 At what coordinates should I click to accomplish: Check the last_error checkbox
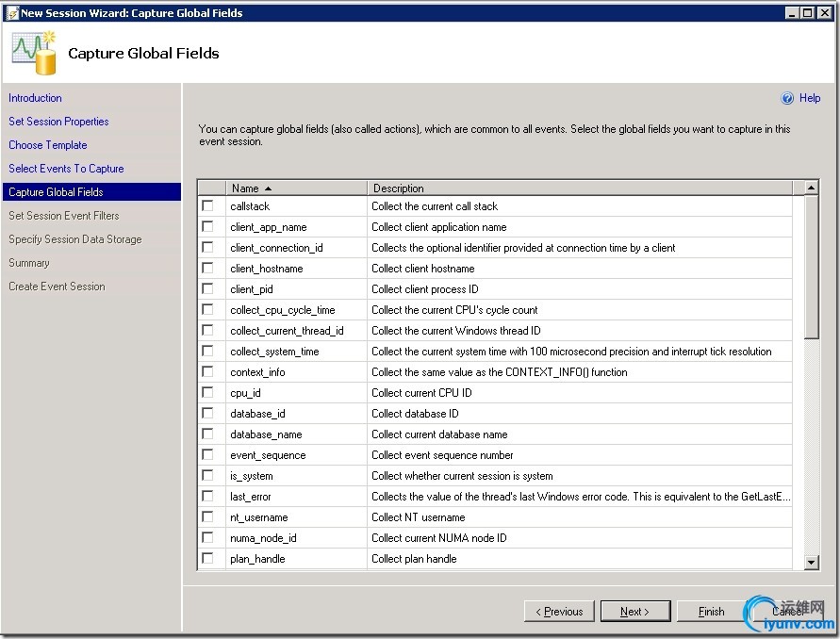(x=207, y=496)
